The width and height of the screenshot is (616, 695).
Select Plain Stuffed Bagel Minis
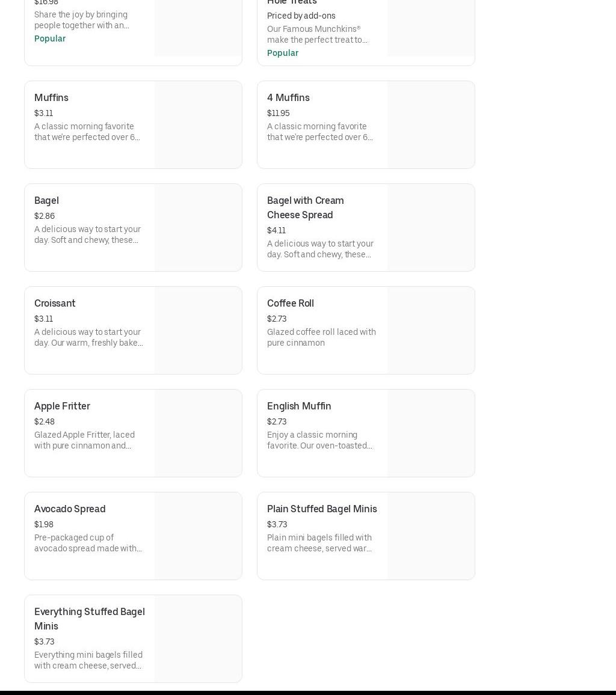(322, 509)
